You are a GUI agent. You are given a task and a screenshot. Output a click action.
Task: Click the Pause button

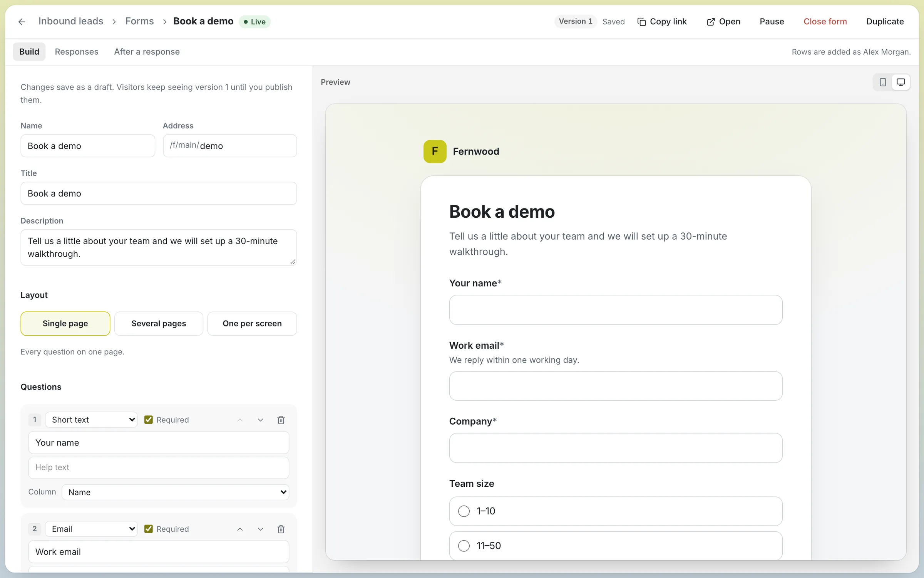pyautogui.click(x=772, y=22)
